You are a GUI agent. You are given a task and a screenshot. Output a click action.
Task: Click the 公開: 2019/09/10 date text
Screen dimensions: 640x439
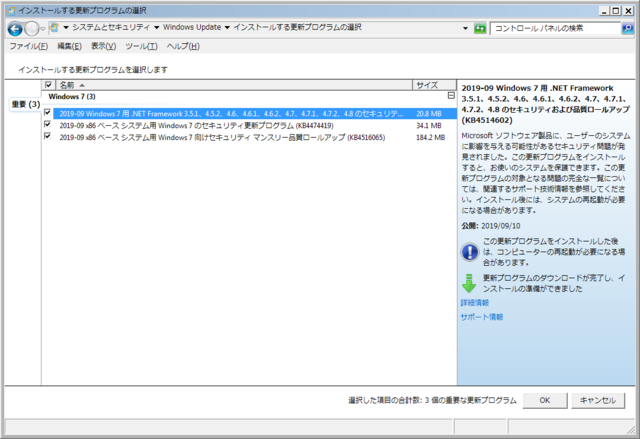tap(491, 226)
